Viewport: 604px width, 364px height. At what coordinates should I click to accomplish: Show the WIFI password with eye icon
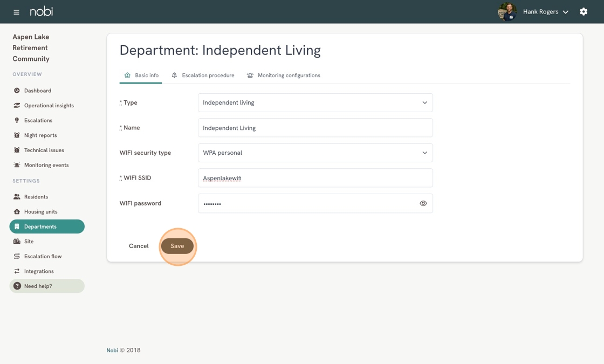(x=423, y=203)
